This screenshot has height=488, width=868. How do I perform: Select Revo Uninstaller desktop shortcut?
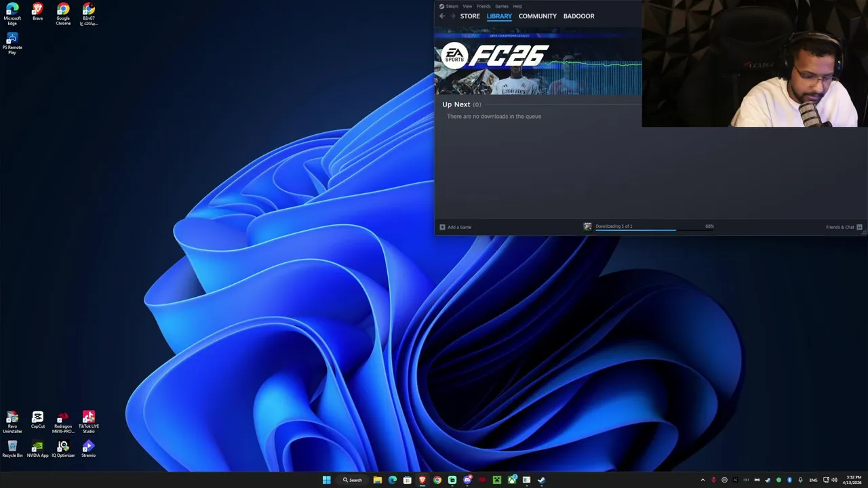[x=12, y=422]
